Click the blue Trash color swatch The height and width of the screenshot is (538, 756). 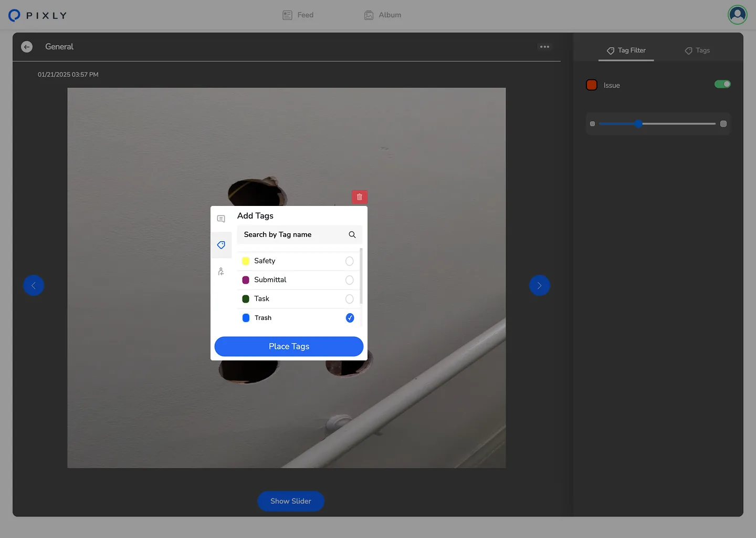246,318
